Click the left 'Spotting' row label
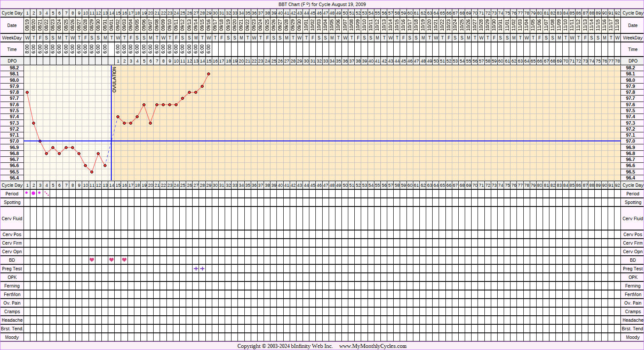644x350 pixels. (12, 202)
